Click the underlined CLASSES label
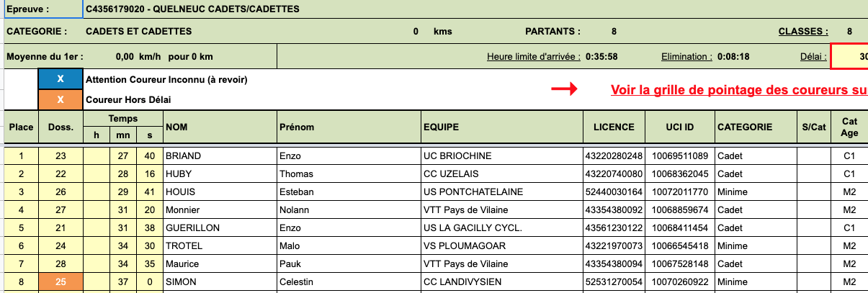The height and width of the screenshot is (293, 868). coord(803,32)
